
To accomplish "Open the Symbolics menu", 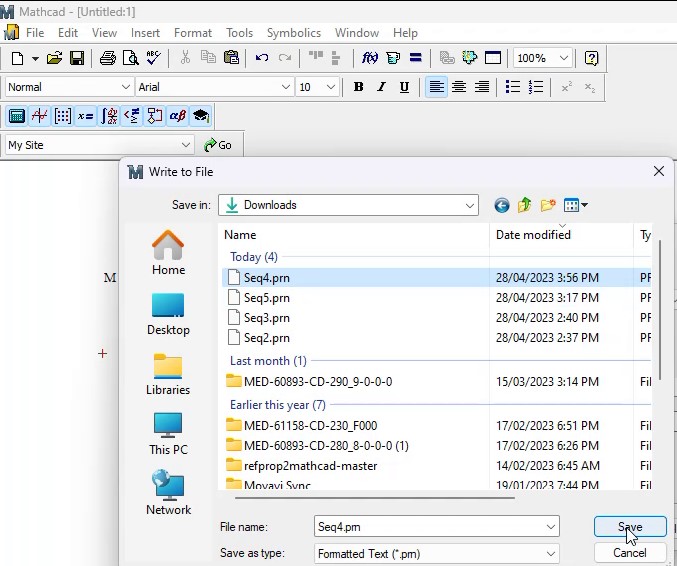I will [293, 33].
